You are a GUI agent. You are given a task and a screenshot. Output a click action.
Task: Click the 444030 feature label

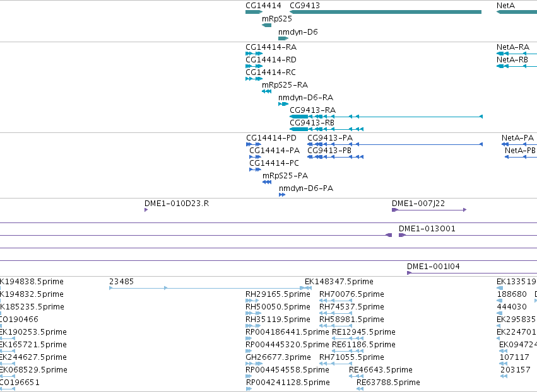[512, 307]
